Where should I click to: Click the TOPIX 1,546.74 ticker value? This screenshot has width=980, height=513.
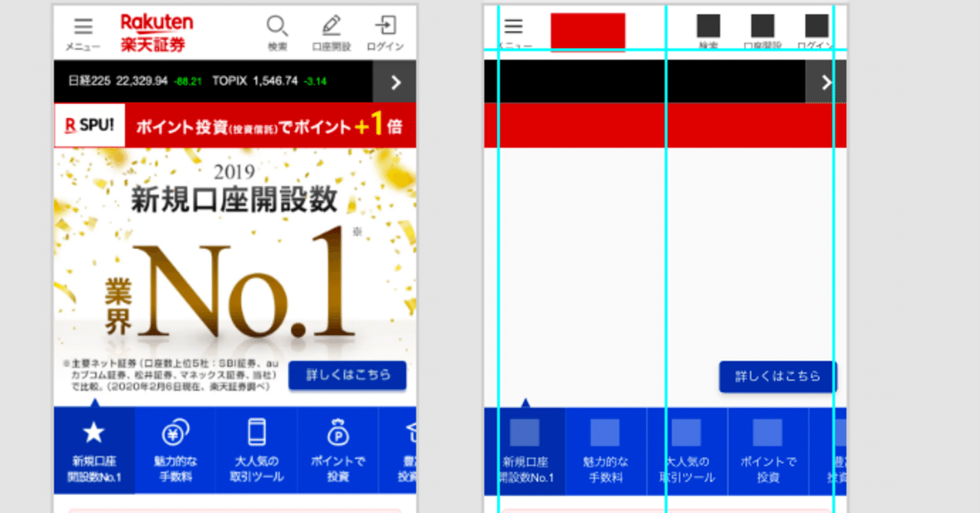click(x=255, y=81)
